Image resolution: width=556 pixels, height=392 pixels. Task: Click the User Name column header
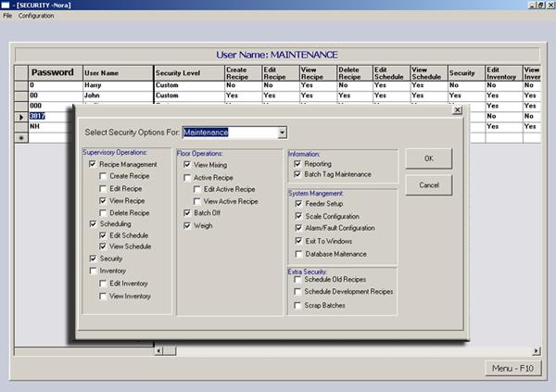click(118, 72)
